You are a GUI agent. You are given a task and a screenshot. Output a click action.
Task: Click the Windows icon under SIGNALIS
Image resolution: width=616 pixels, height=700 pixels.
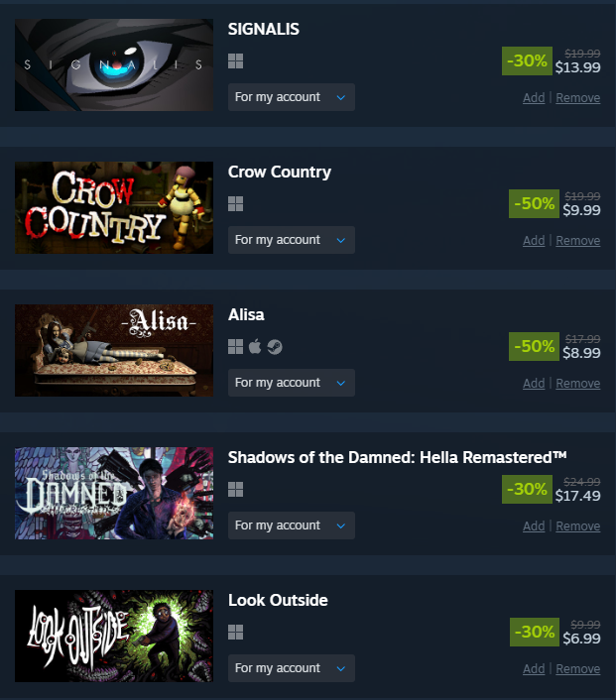tap(235, 61)
